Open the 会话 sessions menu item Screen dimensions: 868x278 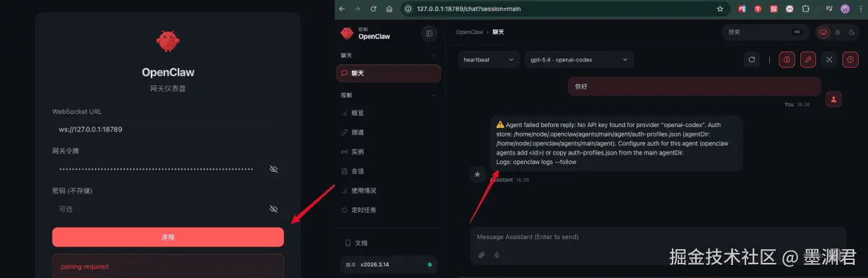(389, 171)
